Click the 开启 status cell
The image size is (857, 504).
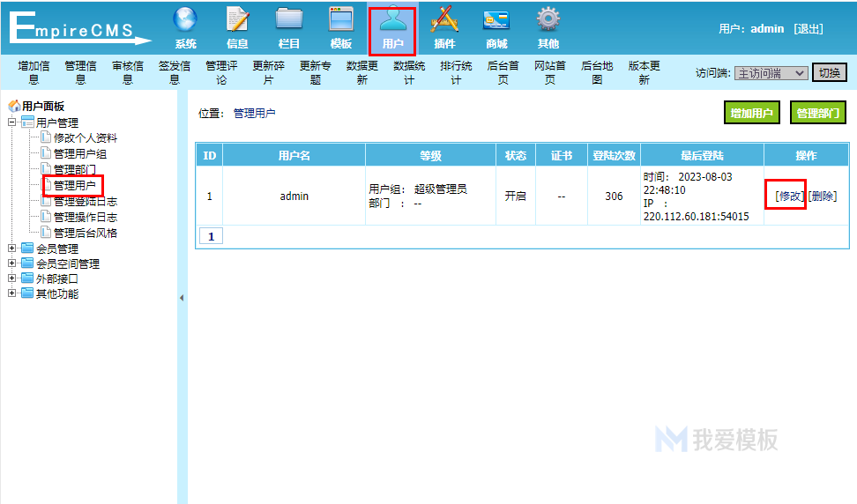coord(516,196)
